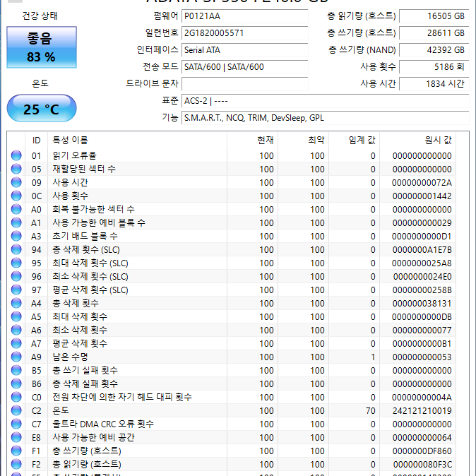
Task: Click status icon of row C0 전원 차단
Action: coord(16,397)
